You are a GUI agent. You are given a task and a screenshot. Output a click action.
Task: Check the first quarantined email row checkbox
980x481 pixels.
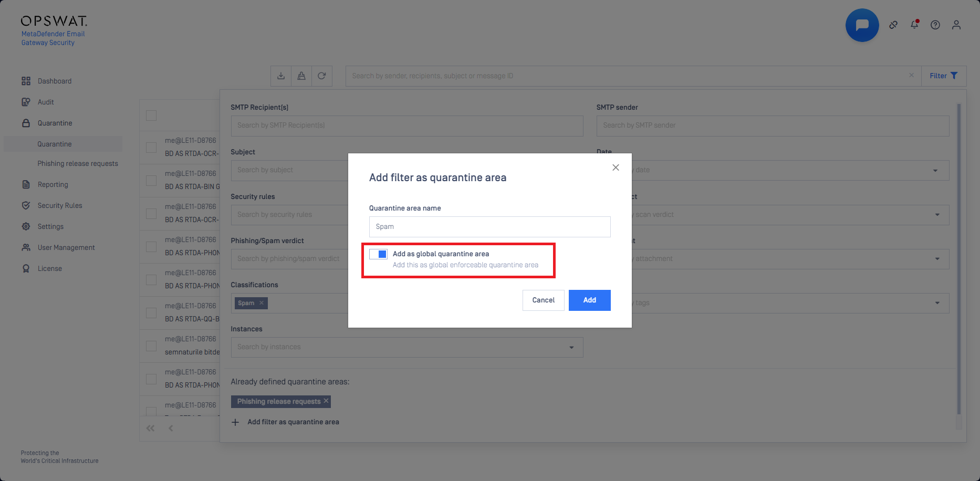click(x=151, y=148)
